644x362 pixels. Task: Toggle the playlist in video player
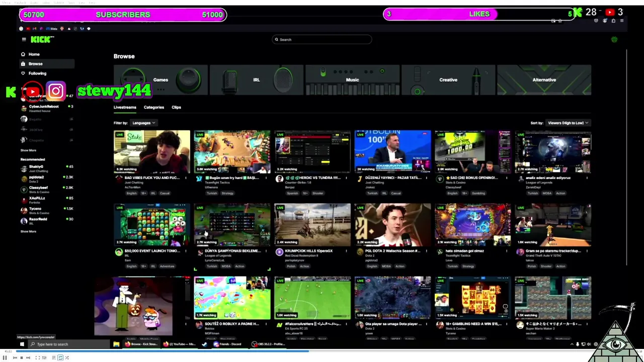coord(54,357)
